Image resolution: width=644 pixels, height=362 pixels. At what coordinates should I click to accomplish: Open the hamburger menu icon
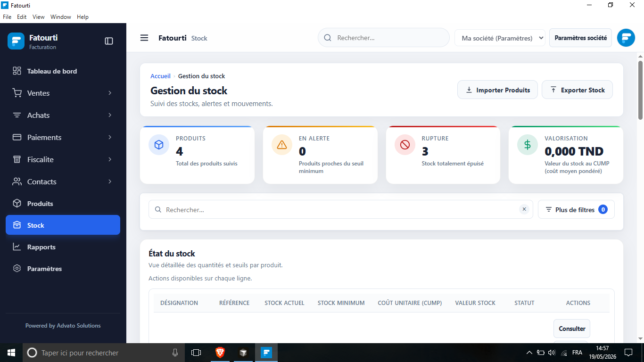pos(144,38)
